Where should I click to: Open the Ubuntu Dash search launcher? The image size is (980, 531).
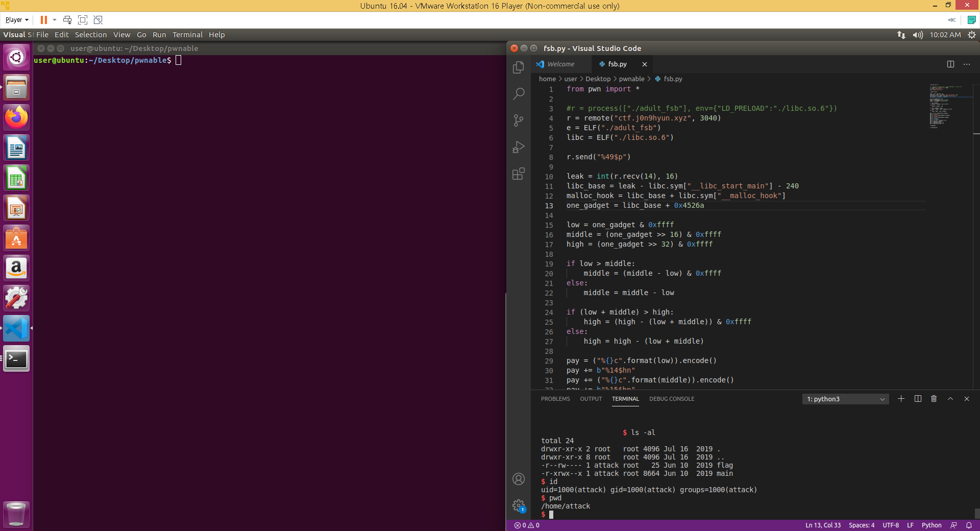(x=16, y=57)
